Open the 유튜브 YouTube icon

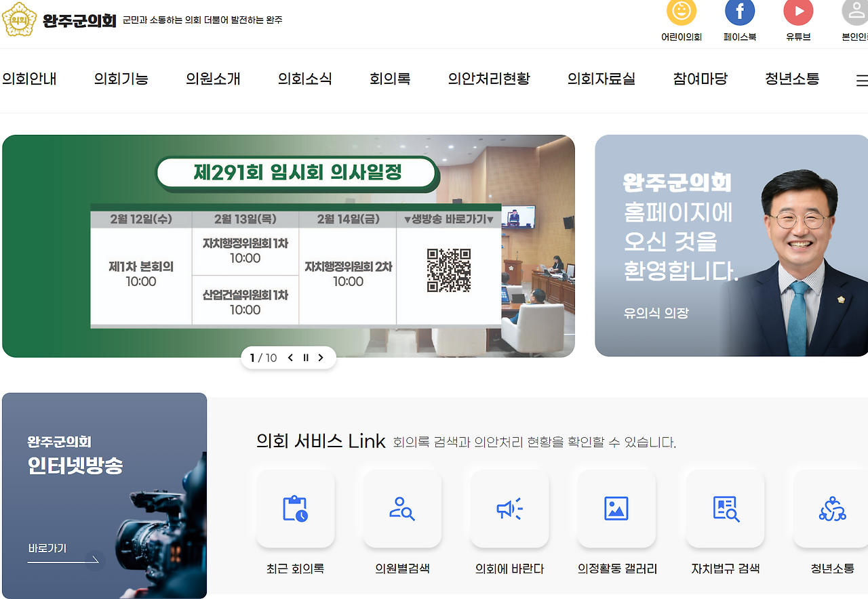tap(798, 10)
